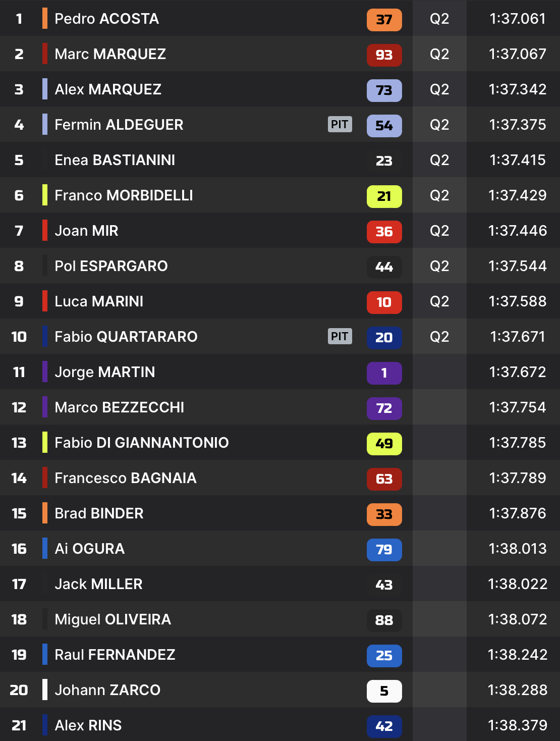Select the blue number 79 badge
The height and width of the screenshot is (741, 560).
pos(384,550)
